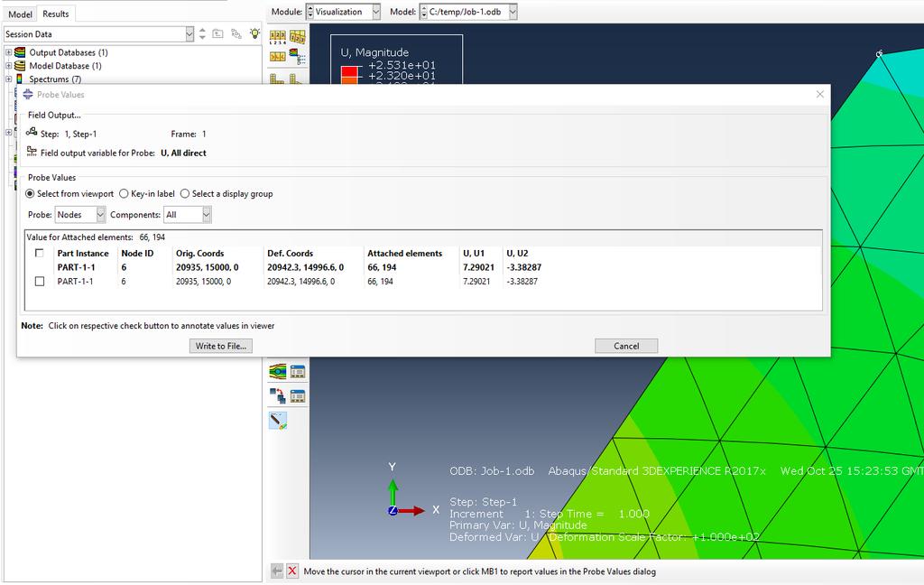924x585 pixels.
Task: Expand the Spectrums (7) tree node
Action: tap(8, 79)
